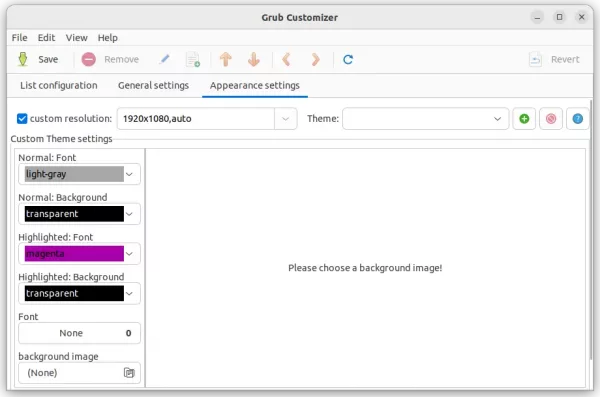Click the Save toolbar icon
Viewport: 600px width, 397px height.
[23, 59]
